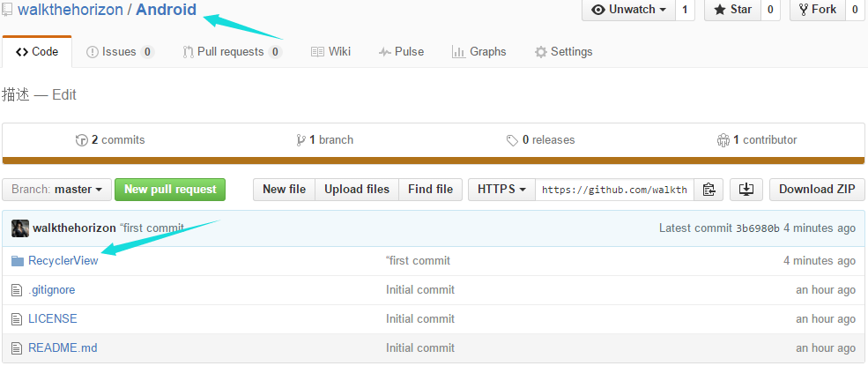Click the RecyclerView folder icon

click(18, 261)
